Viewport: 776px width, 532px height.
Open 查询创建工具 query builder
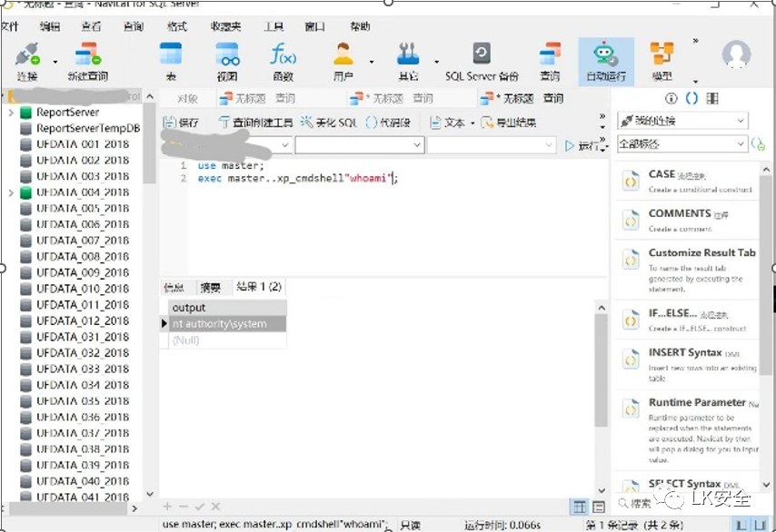point(256,123)
